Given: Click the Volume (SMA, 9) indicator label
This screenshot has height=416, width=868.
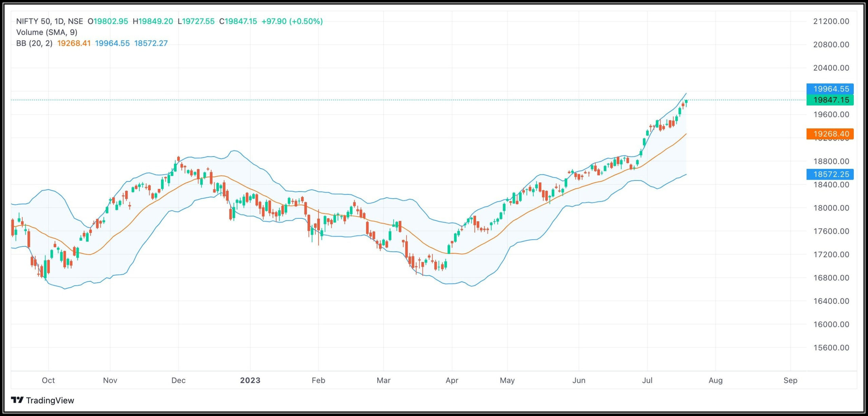Looking at the screenshot, I should click(x=47, y=32).
